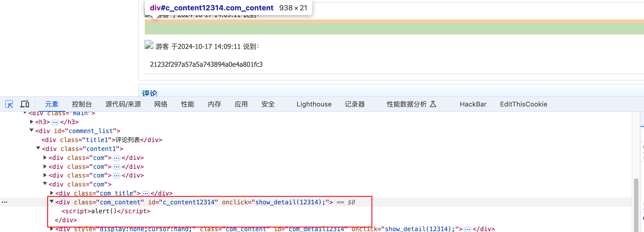Image resolution: width=644 pixels, height=232 pixels.
Task: Click the ellipsis in second com div
Action: pos(117,167)
